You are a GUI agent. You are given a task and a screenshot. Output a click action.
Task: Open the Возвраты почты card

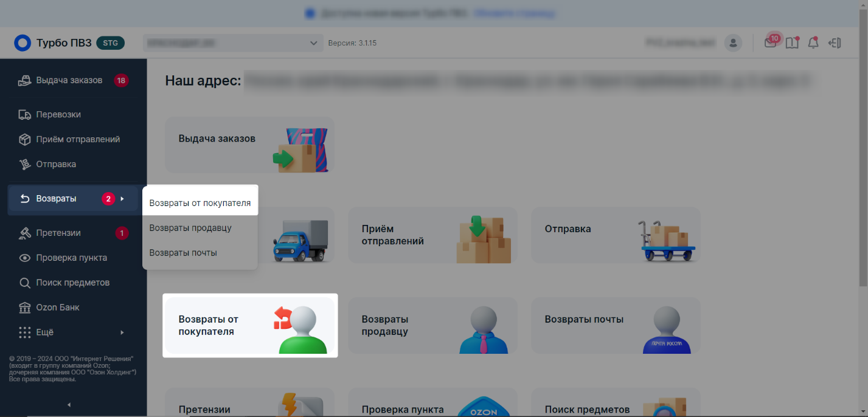tap(616, 325)
